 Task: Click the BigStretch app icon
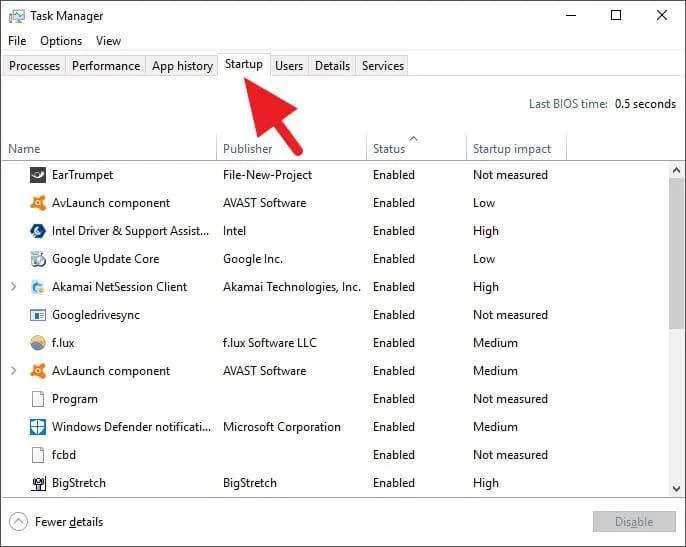pos(38,483)
